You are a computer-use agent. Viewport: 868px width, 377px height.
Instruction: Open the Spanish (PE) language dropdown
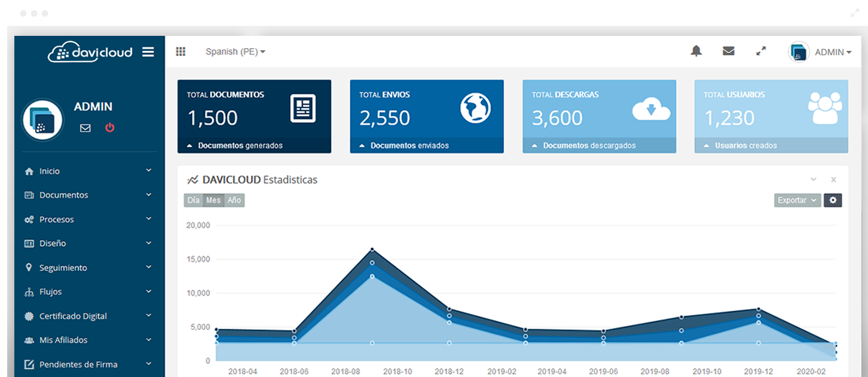[235, 52]
